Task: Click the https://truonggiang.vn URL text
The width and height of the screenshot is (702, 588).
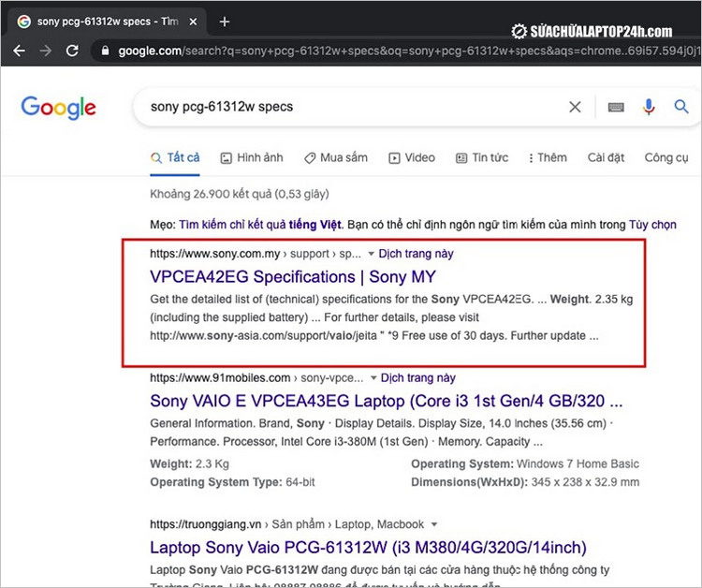Action: [x=206, y=524]
